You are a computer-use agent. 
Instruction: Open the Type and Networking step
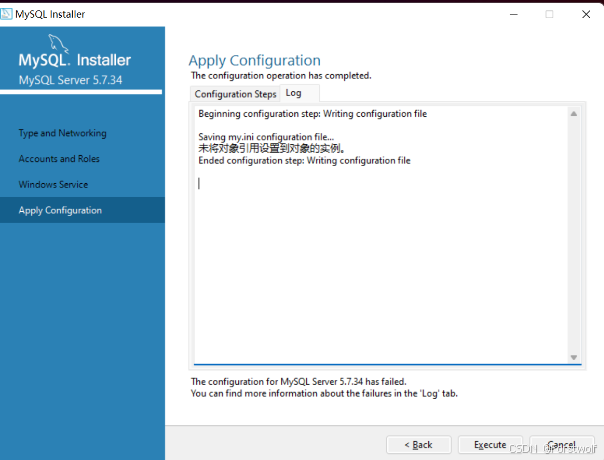click(62, 133)
